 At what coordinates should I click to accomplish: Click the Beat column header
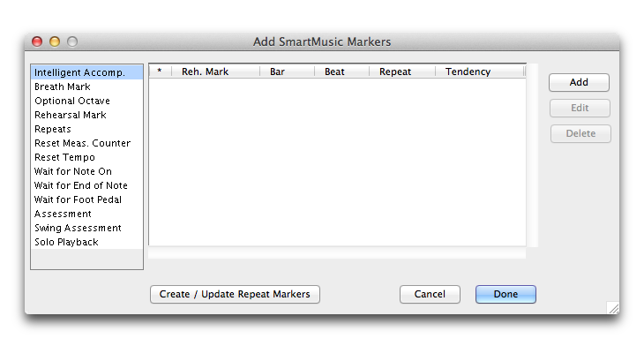[x=341, y=71]
